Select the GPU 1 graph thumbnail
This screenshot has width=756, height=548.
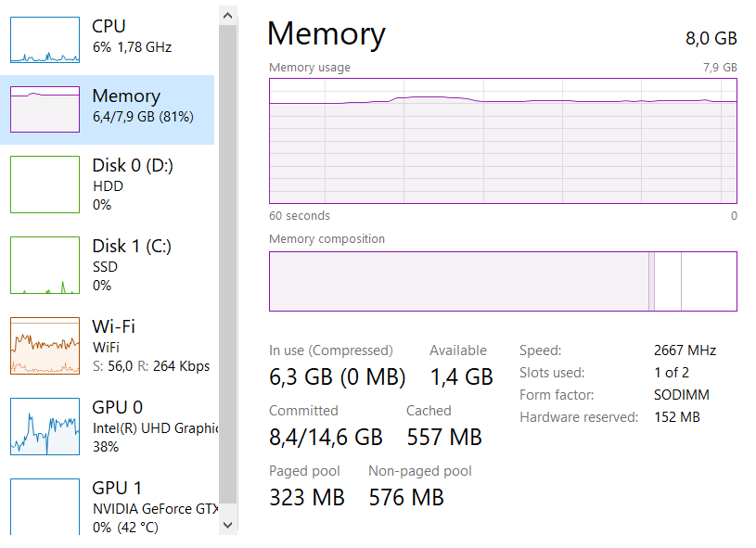pos(45,505)
